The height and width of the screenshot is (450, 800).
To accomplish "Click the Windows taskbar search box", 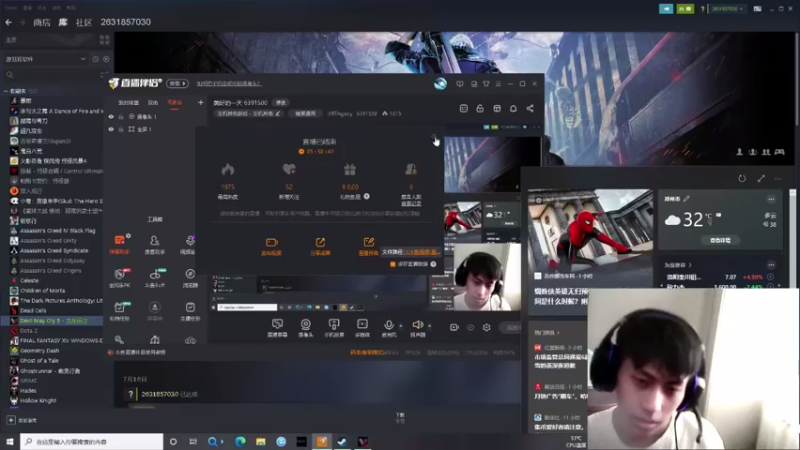I will coord(92,441).
